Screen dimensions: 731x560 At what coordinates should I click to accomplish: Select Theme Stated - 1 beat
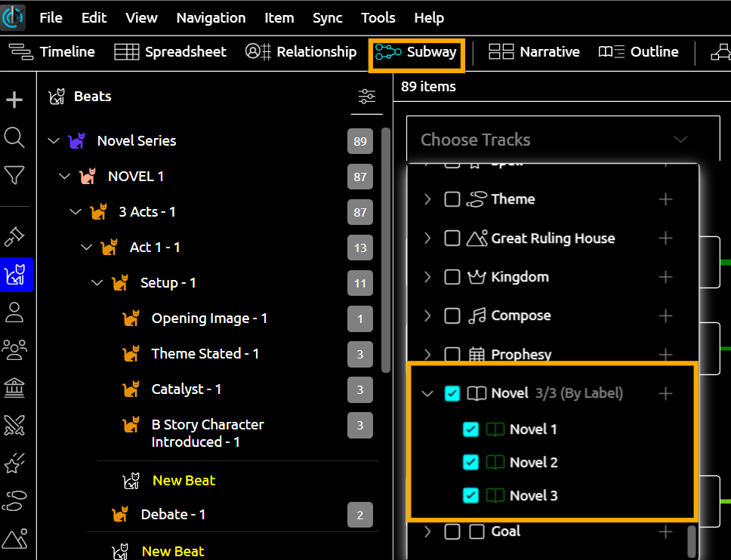click(x=205, y=354)
